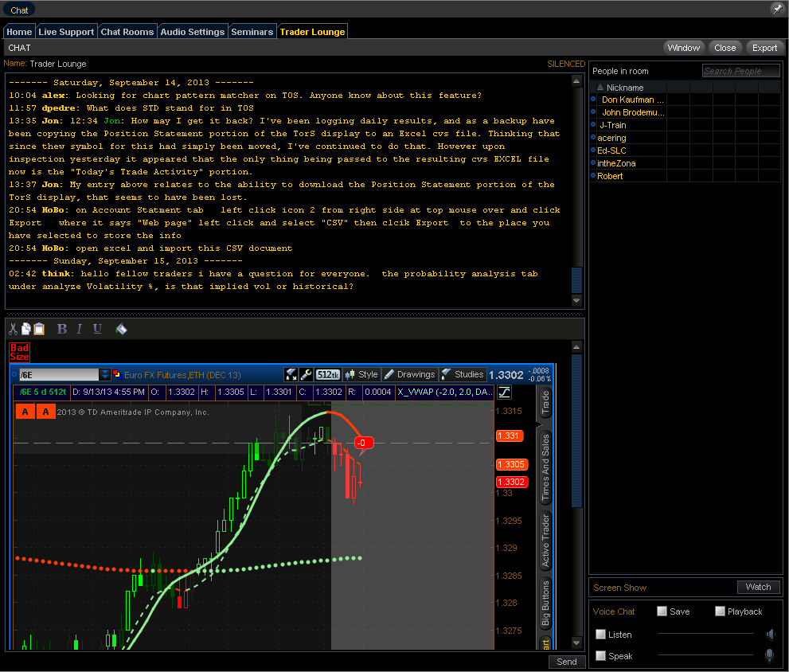Click the curve icon beside X_VWAP label

point(504,392)
